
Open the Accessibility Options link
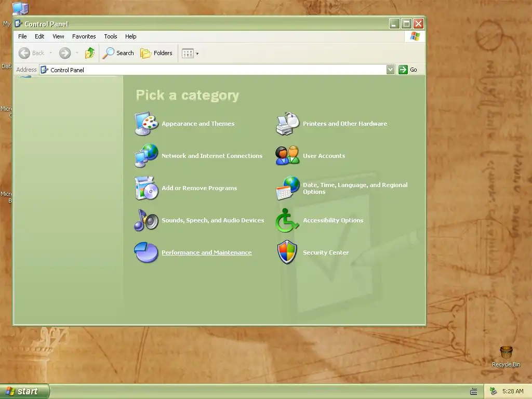[333, 220]
